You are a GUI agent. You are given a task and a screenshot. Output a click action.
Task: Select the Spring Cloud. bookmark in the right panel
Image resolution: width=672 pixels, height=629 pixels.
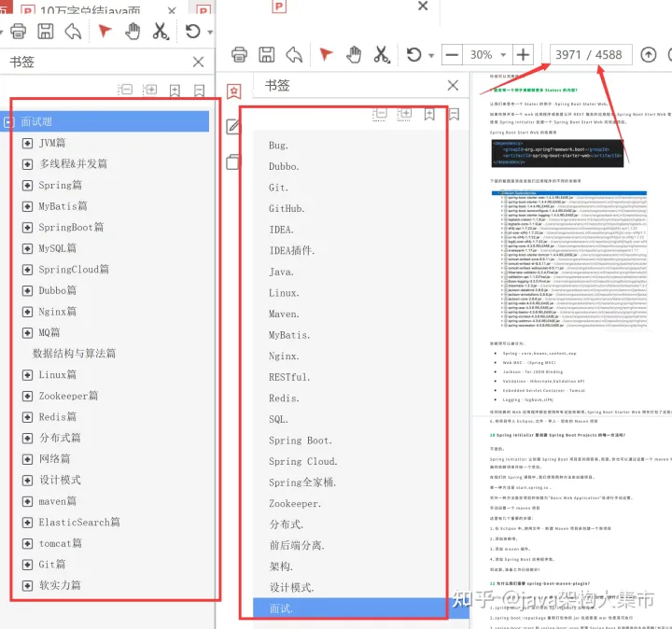[x=303, y=461]
